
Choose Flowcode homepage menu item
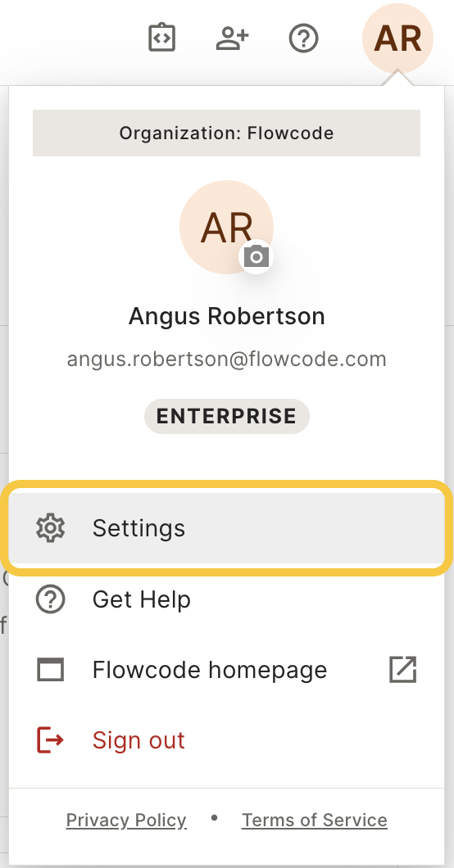tap(226, 670)
